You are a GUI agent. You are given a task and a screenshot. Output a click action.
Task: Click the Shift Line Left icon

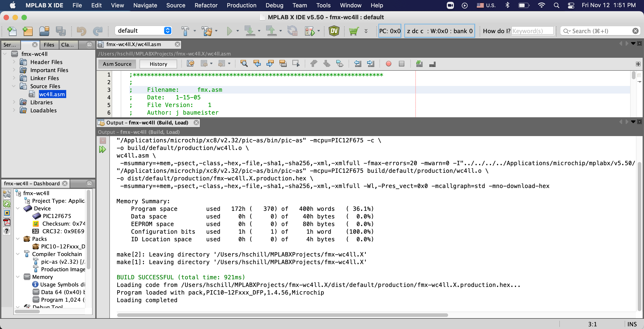[x=358, y=64]
